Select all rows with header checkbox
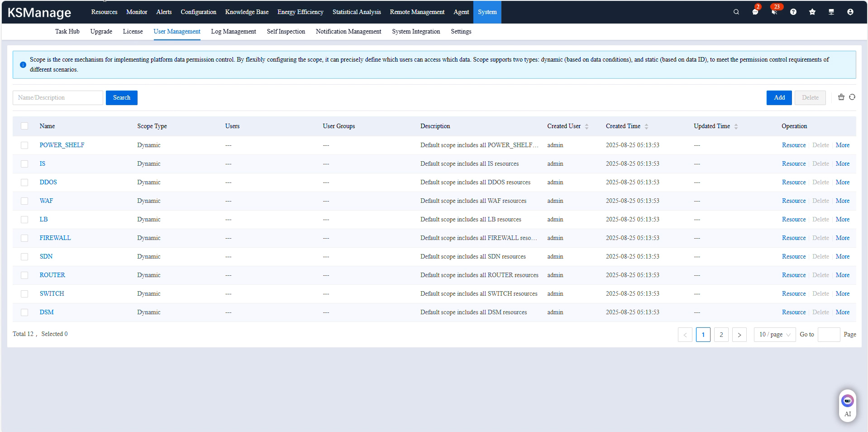 coord(24,126)
